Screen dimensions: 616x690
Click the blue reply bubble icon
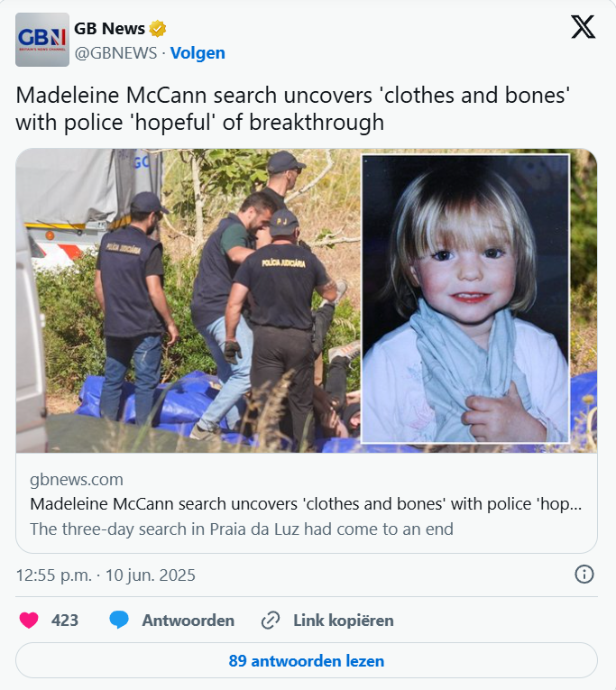(119, 620)
